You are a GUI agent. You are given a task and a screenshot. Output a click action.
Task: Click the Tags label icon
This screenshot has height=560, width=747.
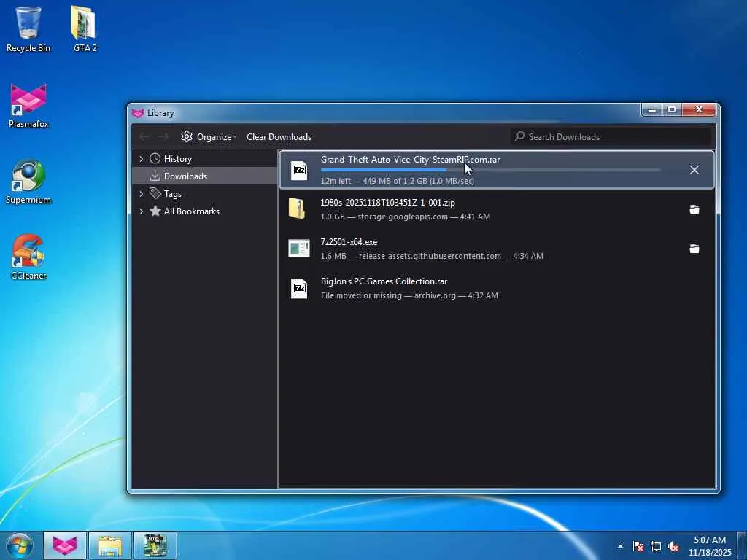point(155,192)
